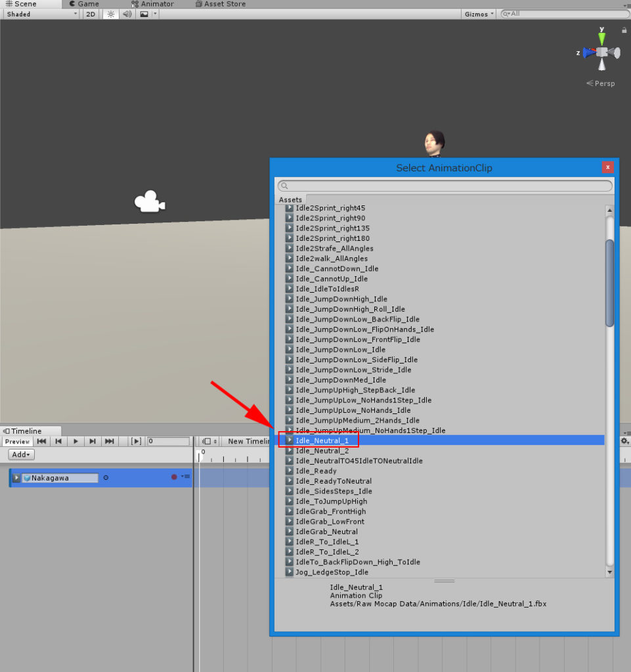Viewport: 631px width, 672px height.
Task: Open the Gizmos dropdown
Action: (x=478, y=13)
